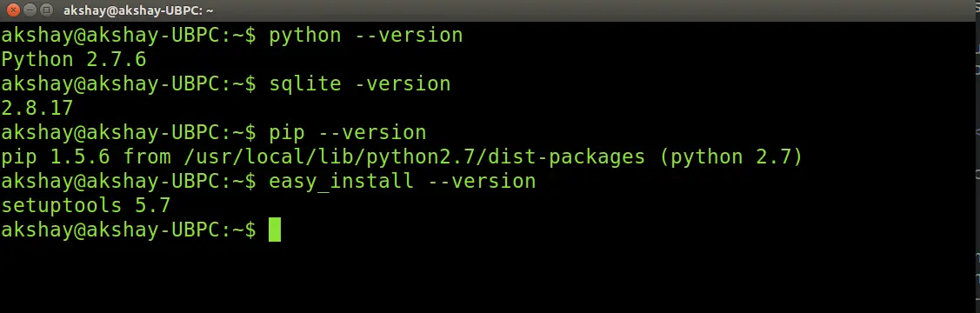Click the /usr/local/lib/python2.7/dist-packages path
This screenshot has width=980, height=313.
coord(415,156)
